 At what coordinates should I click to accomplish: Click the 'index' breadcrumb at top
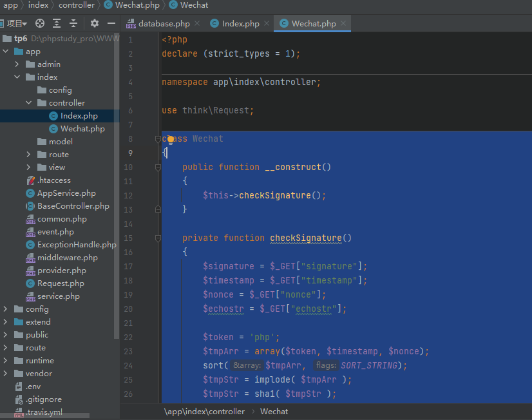[39, 5]
